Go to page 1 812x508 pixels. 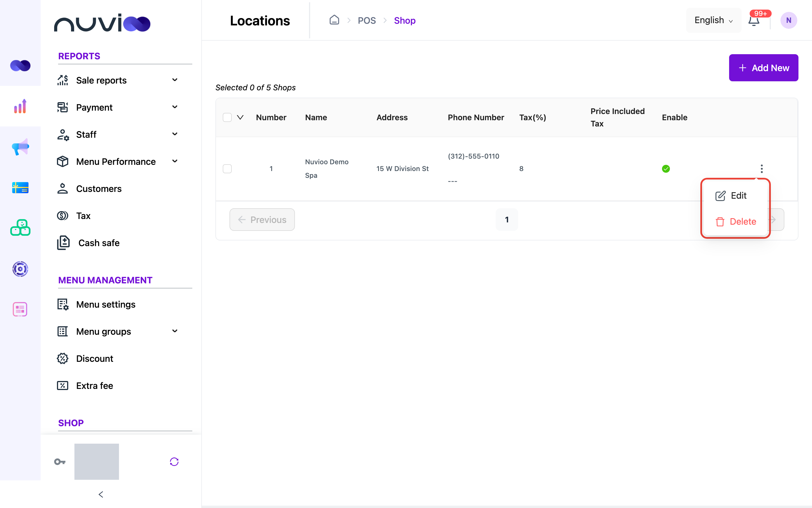507,219
